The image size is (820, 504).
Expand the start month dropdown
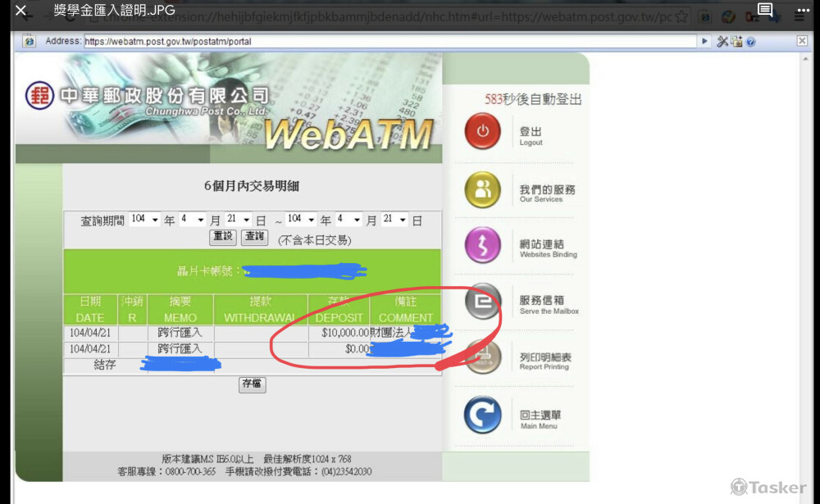191,220
